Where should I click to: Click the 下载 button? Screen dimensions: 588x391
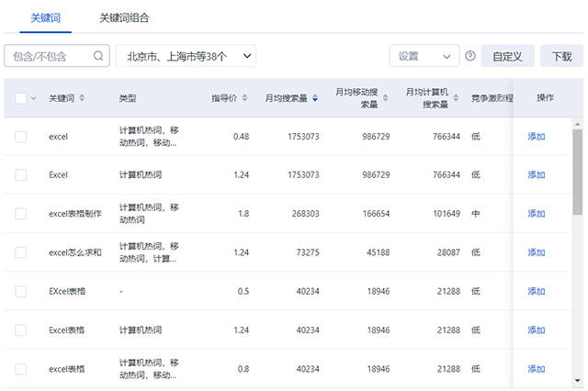(x=561, y=56)
